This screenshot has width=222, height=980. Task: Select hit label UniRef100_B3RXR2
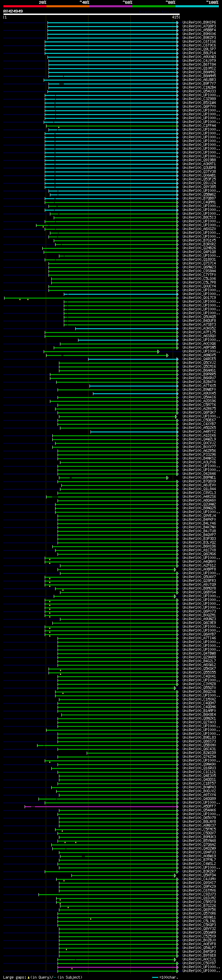(x=199, y=244)
